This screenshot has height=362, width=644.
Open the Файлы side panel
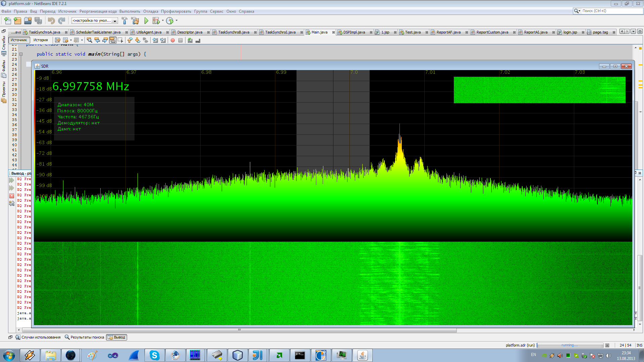tap(4, 69)
